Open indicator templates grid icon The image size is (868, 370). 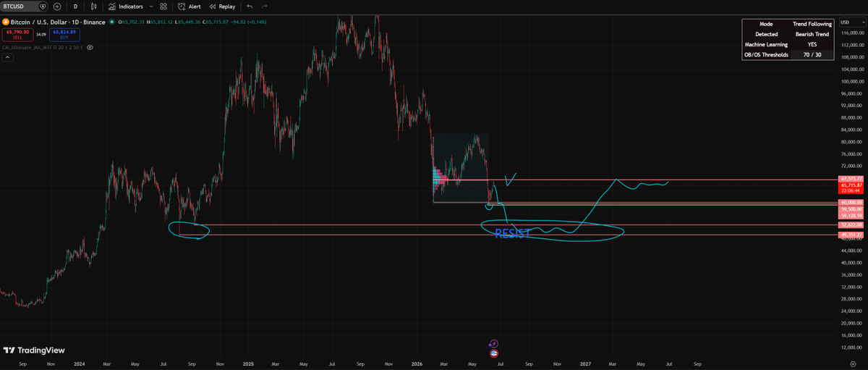(163, 6)
